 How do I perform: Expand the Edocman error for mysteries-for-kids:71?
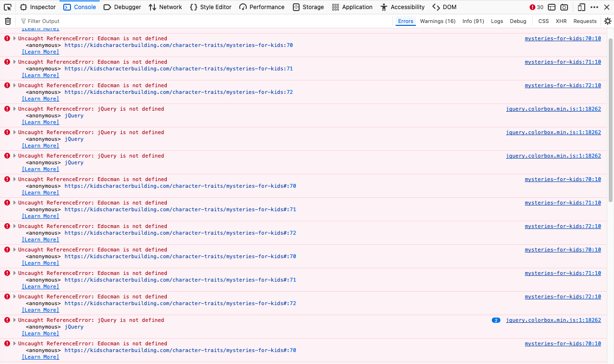tap(15, 62)
